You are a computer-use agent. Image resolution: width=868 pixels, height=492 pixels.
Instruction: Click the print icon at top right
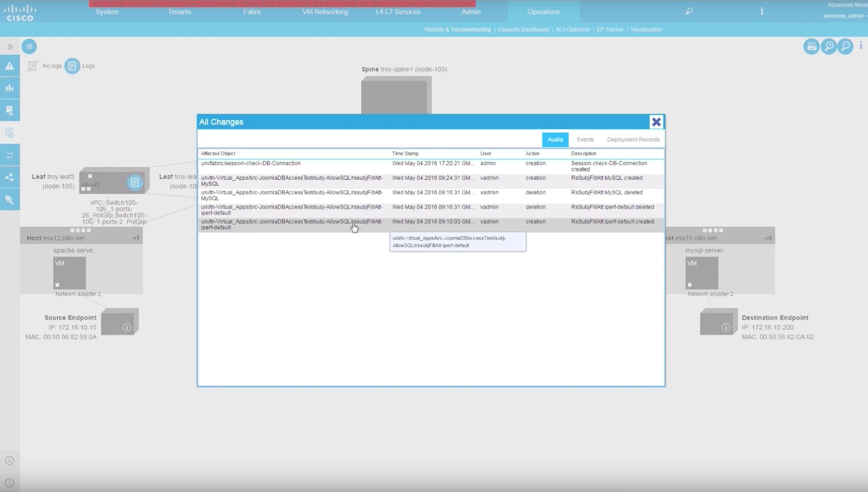click(x=811, y=46)
